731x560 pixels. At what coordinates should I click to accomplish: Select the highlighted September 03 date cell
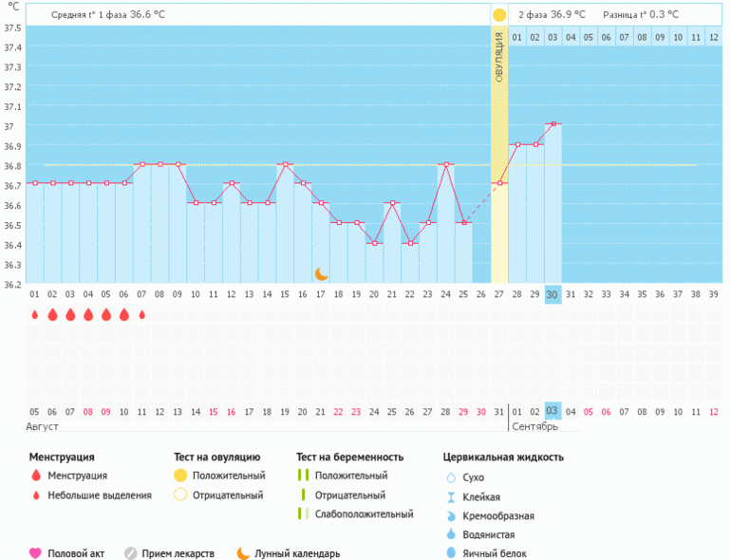click(x=553, y=411)
